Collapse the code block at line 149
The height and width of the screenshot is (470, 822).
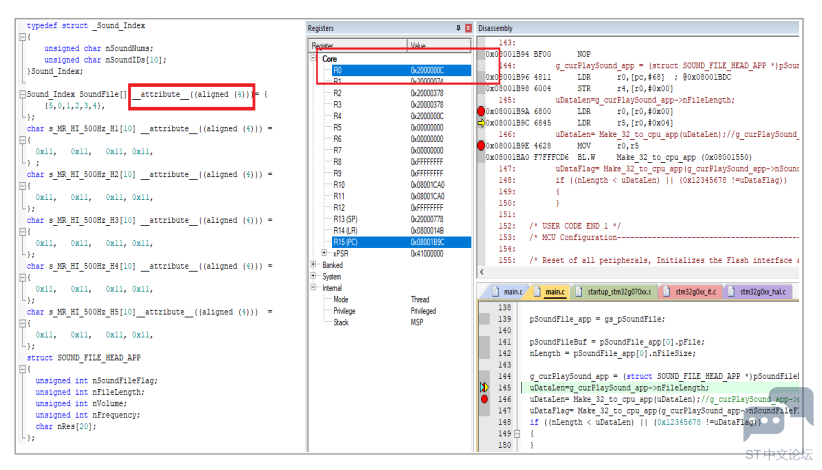pos(517,434)
